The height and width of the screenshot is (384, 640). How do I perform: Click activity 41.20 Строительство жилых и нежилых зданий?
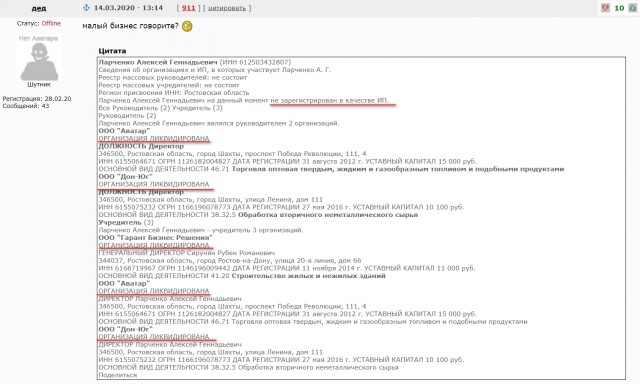[x=242, y=276]
